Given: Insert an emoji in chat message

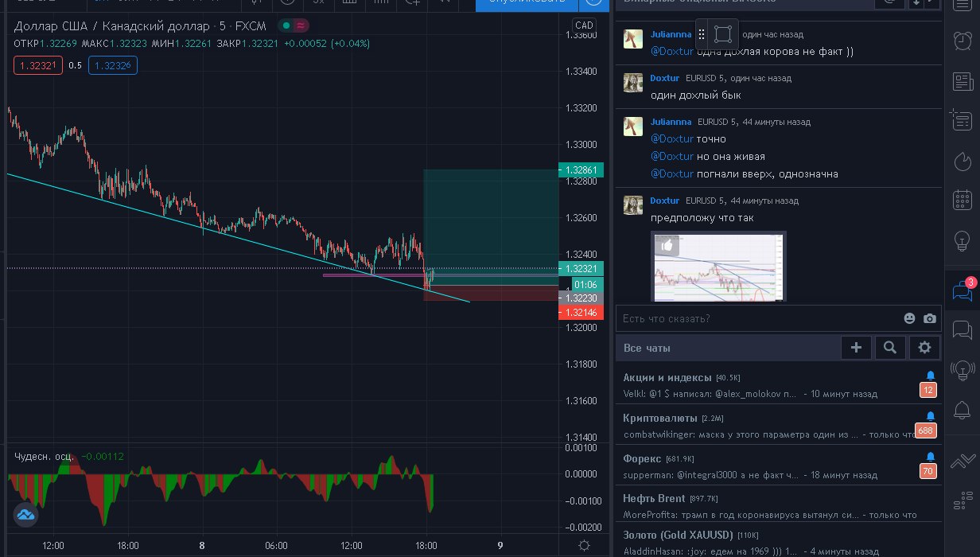Looking at the screenshot, I should [909, 318].
